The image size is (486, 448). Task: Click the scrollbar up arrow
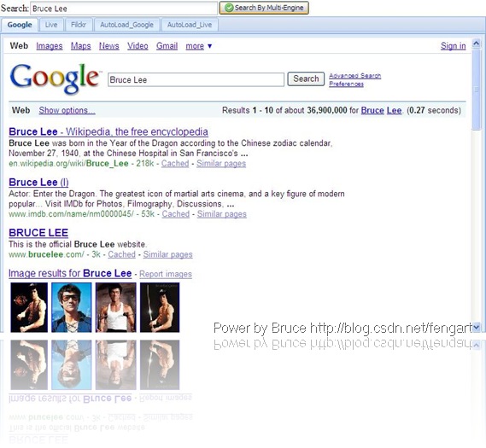(476, 44)
